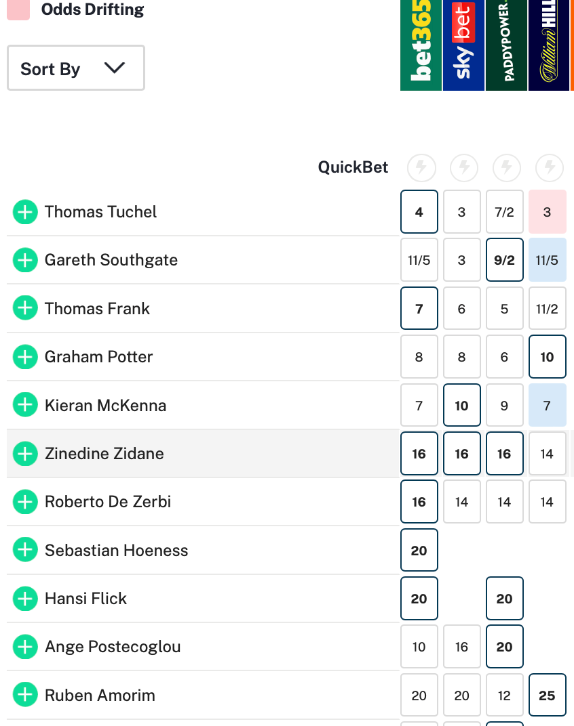Tap plus icon next to Zinedine Zidane
The width and height of the screenshot is (574, 726).
click(x=25, y=453)
